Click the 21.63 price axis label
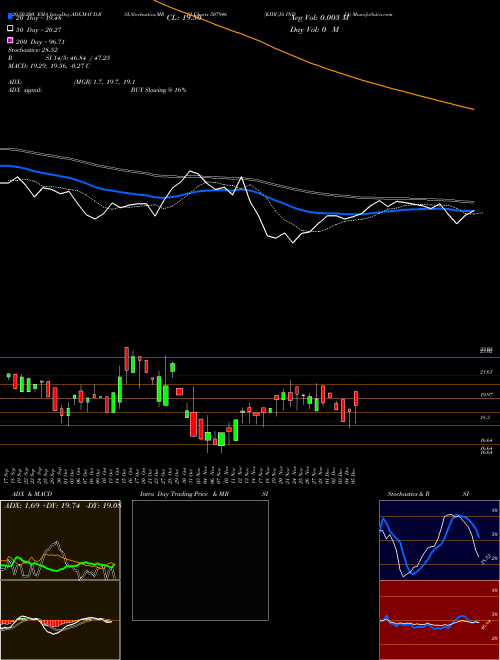The height and width of the screenshot is (660, 500). click(486, 372)
